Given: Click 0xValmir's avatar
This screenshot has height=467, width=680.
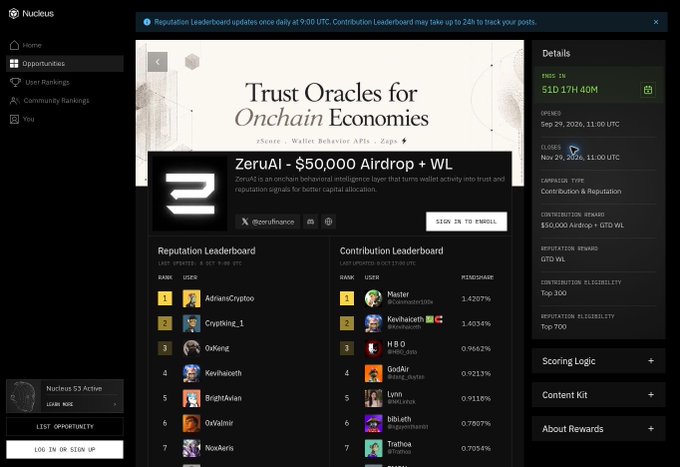Looking at the screenshot, I should (191, 423).
